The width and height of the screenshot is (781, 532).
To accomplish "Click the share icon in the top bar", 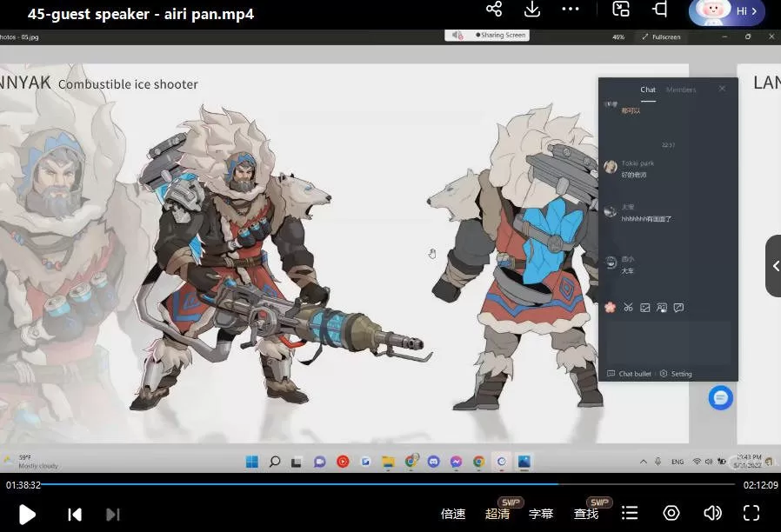I will [x=494, y=10].
